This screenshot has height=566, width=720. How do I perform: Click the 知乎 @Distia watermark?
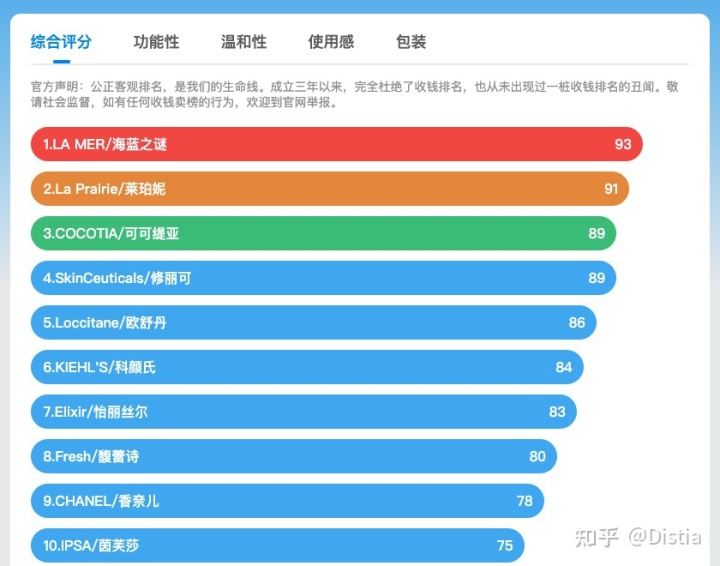[x=635, y=537]
